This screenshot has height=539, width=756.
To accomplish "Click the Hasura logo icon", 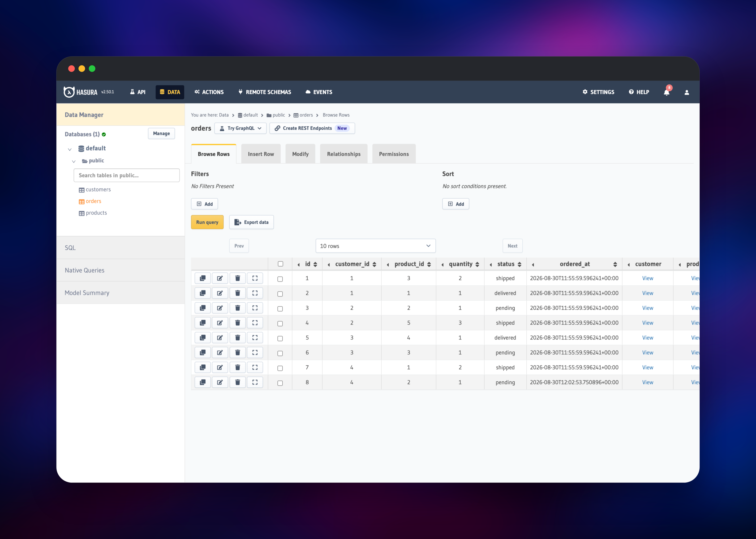I will coord(69,92).
